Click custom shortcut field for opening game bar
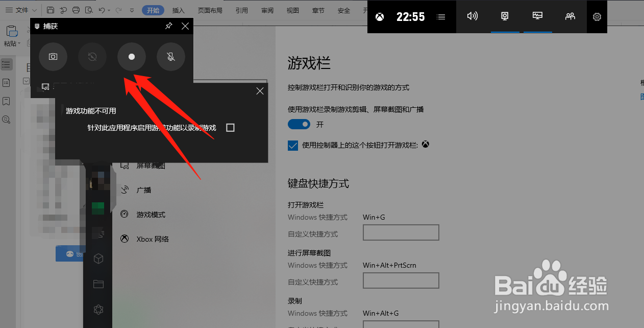644x328 pixels. click(401, 233)
